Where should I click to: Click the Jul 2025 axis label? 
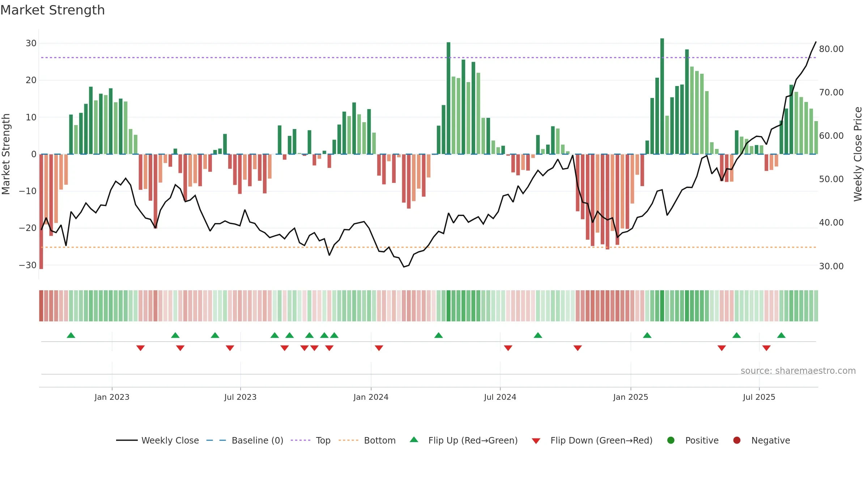coord(759,397)
